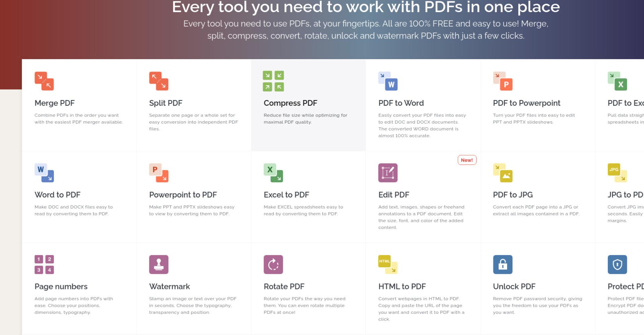
Task: Click the Unlock PDF padlock icon
Action: tap(503, 265)
